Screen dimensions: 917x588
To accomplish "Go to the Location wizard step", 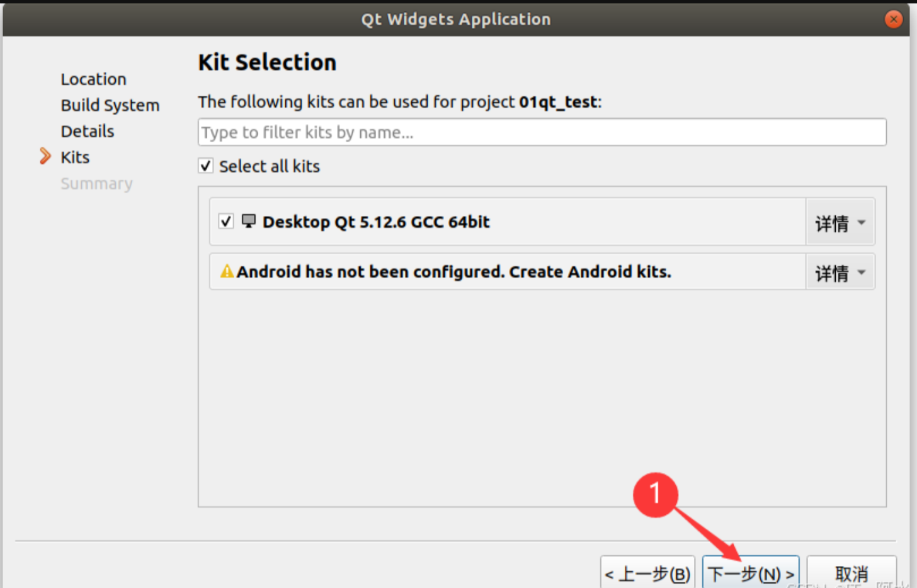I will 93,79.
